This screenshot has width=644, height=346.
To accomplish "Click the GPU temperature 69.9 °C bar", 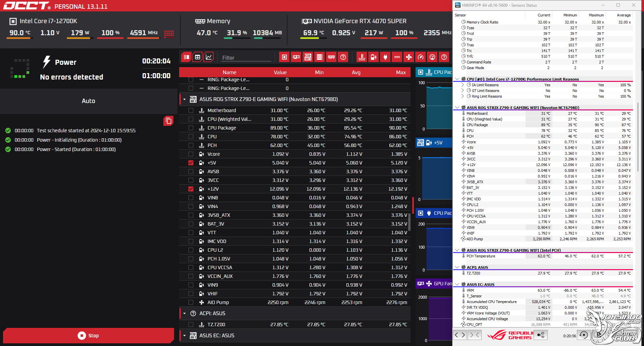I will [x=313, y=38].
